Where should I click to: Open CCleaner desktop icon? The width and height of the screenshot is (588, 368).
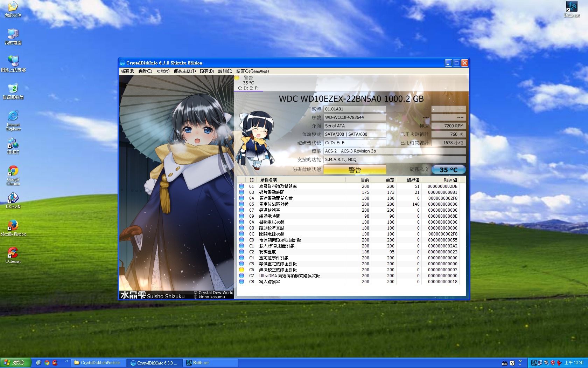coord(13,255)
